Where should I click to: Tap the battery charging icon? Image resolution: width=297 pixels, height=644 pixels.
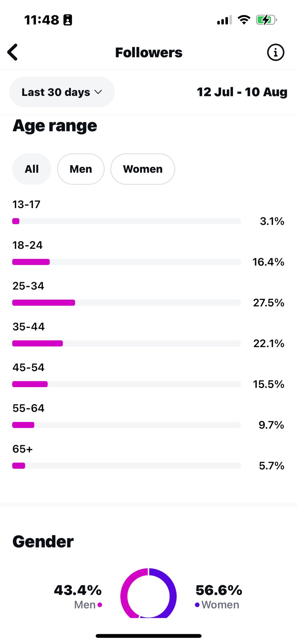[266, 20]
